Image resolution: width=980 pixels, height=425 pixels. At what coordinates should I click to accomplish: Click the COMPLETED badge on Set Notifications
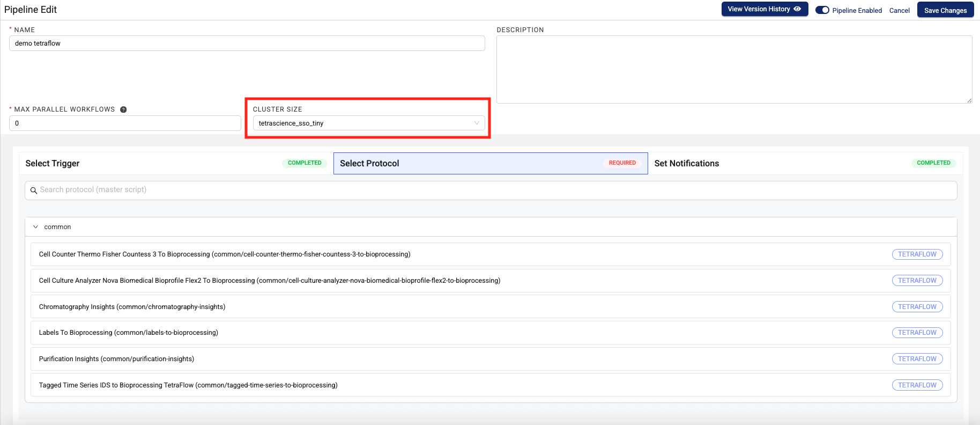[933, 163]
